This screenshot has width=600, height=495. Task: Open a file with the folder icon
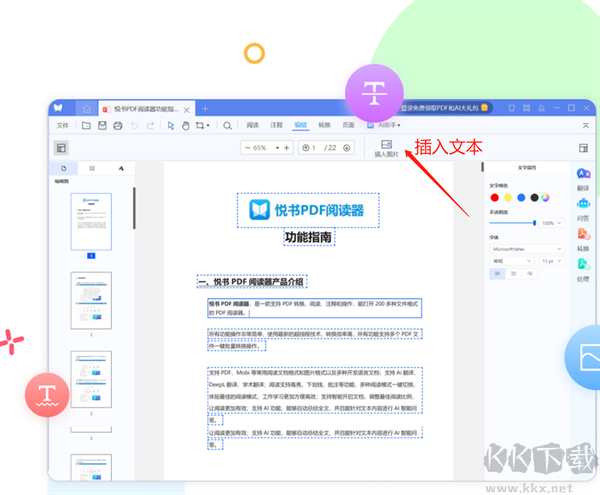click(x=86, y=125)
